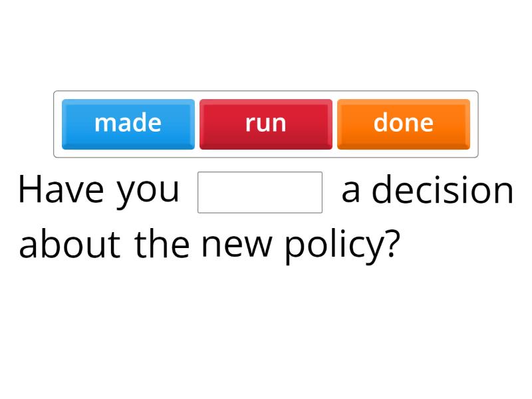Click the word "Have" in the sentence

click(x=61, y=190)
